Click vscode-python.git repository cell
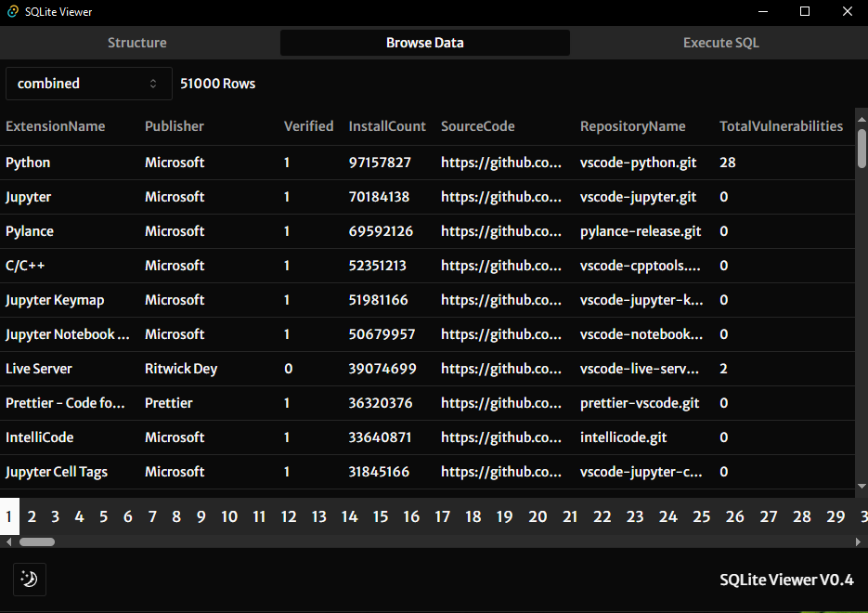 pyautogui.click(x=639, y=163)
